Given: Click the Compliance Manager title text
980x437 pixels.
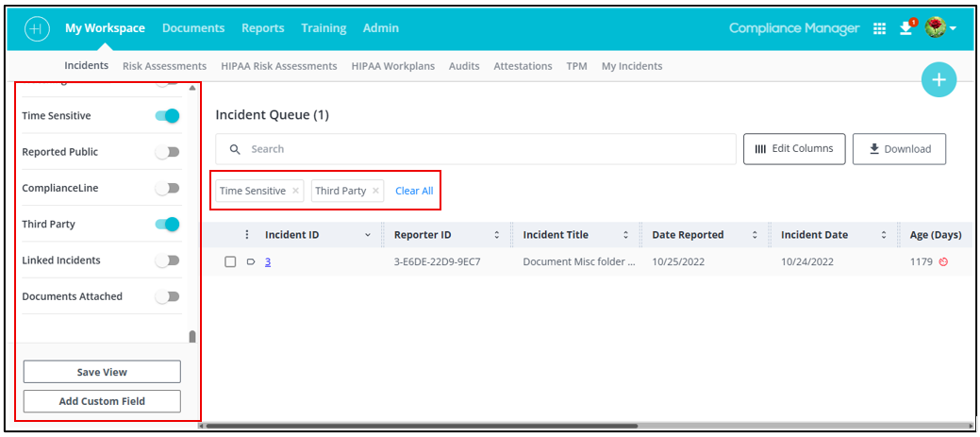Looking at the screenshot, I should [794, 28].
